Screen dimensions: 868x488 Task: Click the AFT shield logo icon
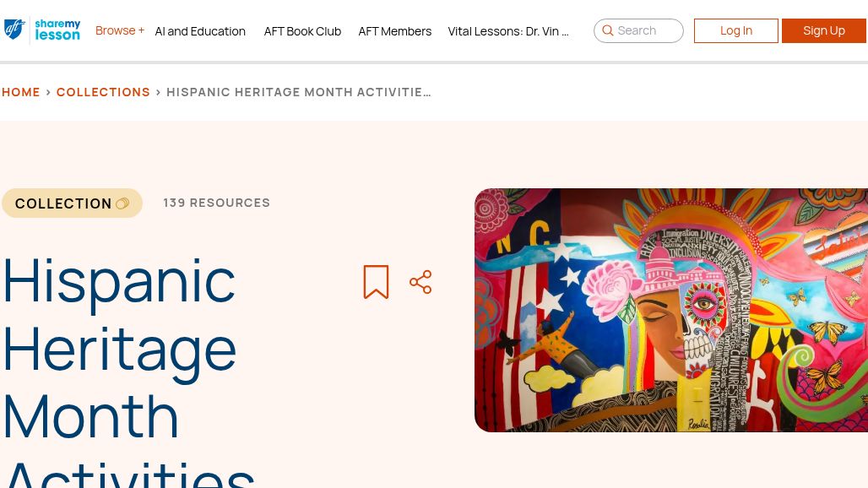pos(14,30)
